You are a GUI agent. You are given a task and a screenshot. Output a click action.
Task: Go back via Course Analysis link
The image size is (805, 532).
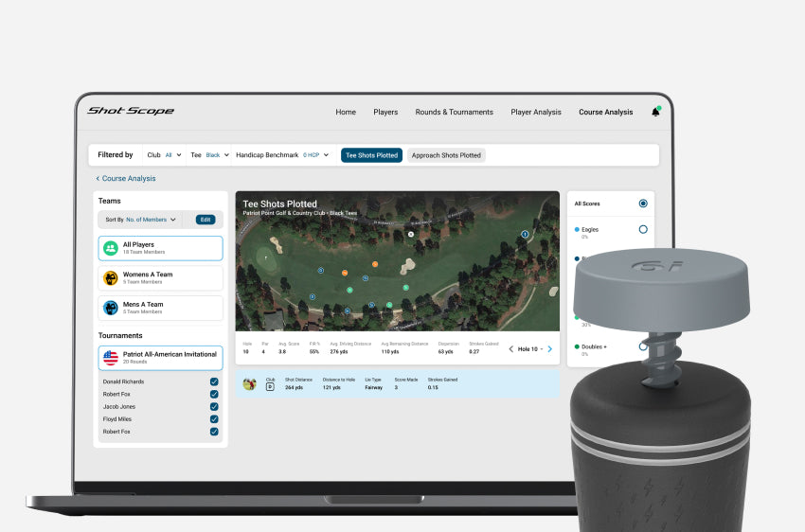coord(126,178)
